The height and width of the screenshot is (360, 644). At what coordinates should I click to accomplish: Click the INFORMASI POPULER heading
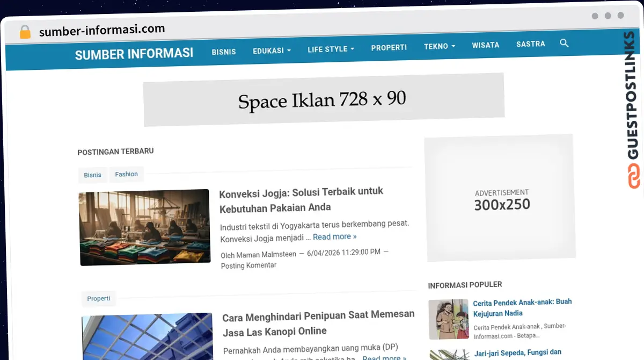(465, 285)
